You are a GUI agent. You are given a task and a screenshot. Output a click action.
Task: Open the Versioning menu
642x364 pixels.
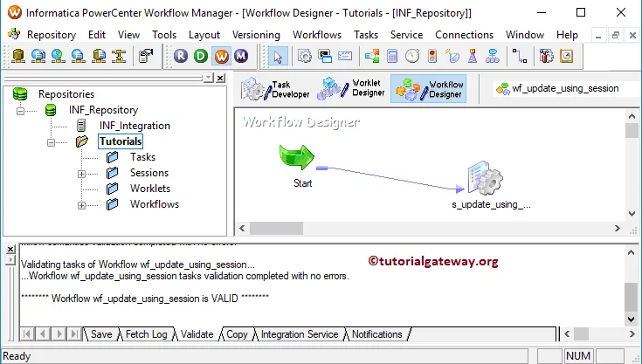pyautogui.click(x=256, y=35)
